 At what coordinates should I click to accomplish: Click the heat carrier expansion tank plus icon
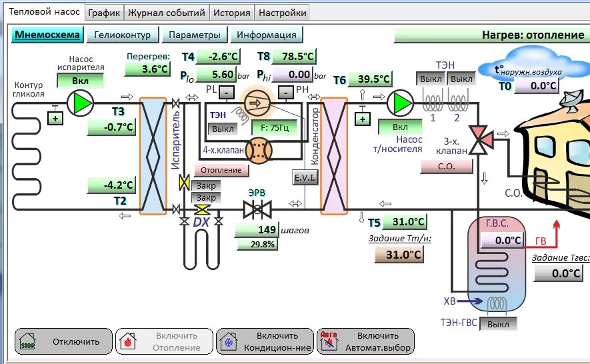pyautogui.click(x=363, y=119)
